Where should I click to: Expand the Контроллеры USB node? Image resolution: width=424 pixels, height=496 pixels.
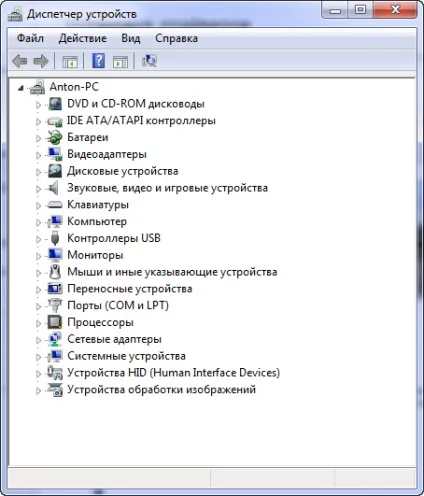38,239
